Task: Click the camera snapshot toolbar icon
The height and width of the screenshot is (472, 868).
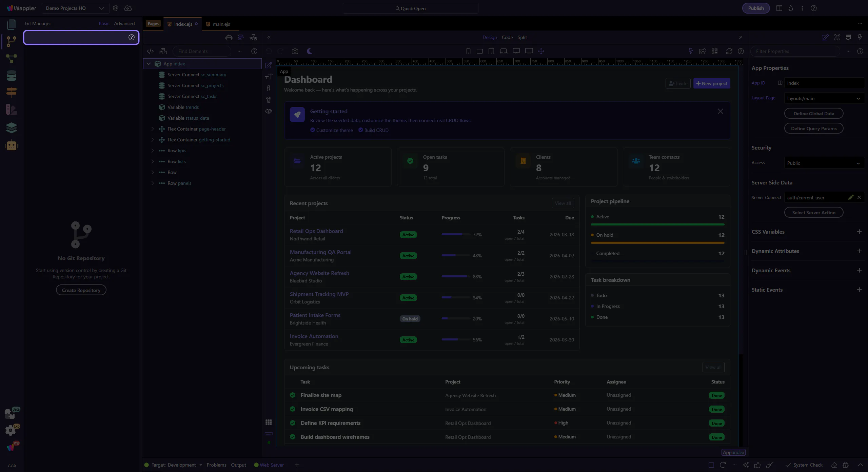Action: click(x=295, y=51)
